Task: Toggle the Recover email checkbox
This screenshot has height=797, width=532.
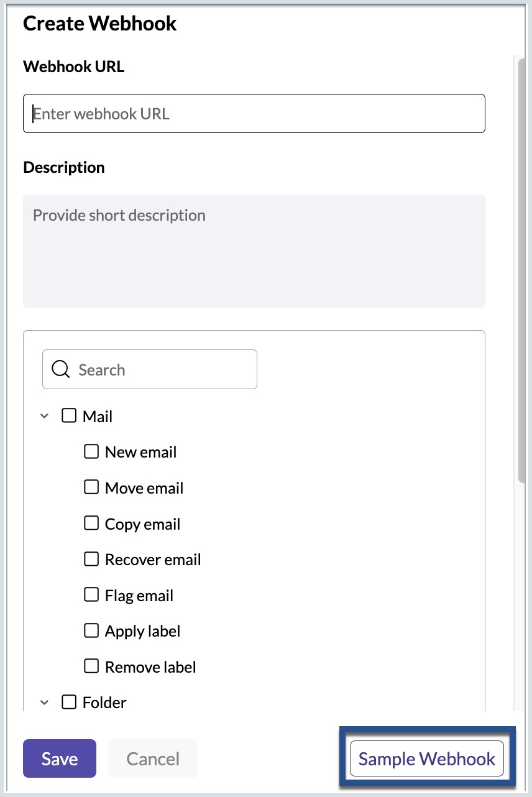Action: pyautogui.click(x=91, y=559)
